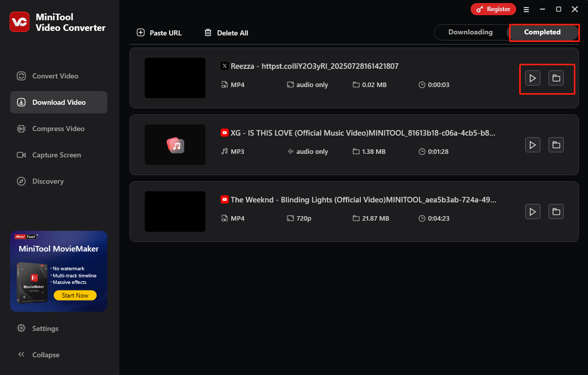Click Start Now in MovieMaker ad
The image size is (588, 375).
pyautogui.click(x=75, y=296)
